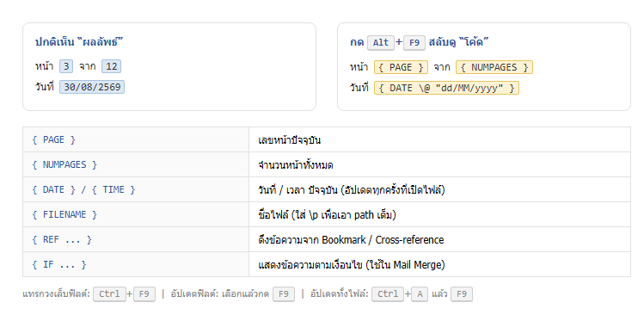The image size is (644, 315).
Task: Click the Ctrl key cap after อัปเดตทั้งไฟล์
Action: tap(388, 294)
